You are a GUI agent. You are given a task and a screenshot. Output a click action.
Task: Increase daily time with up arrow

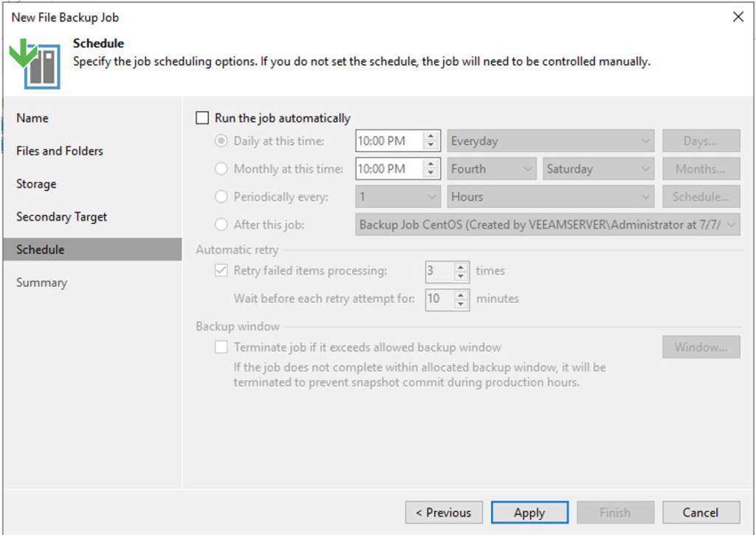430,137
